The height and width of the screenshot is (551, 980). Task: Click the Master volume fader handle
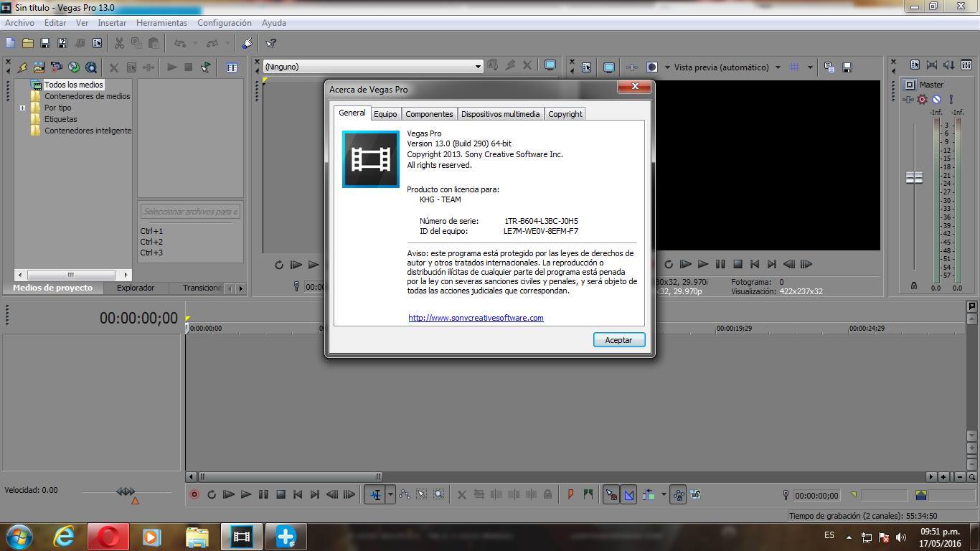point(914,177)
